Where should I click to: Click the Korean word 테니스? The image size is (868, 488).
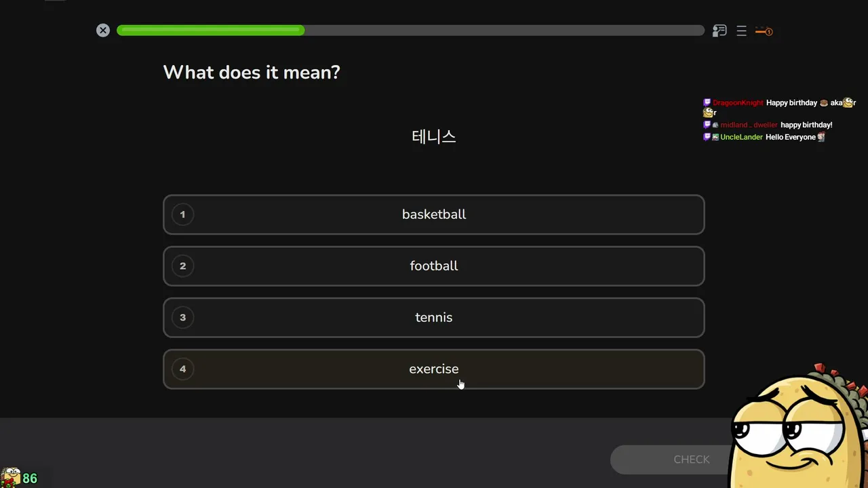click(x=434, y=136)
